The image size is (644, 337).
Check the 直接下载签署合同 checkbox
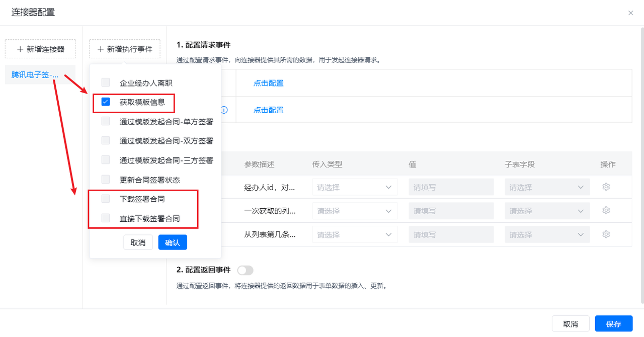(106, 218)
